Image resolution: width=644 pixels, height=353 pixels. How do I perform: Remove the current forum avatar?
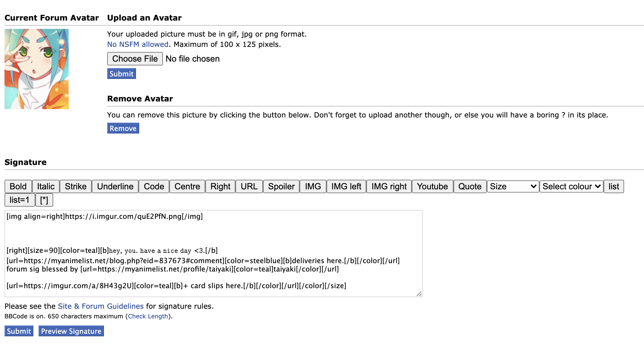tap(123, 128)
